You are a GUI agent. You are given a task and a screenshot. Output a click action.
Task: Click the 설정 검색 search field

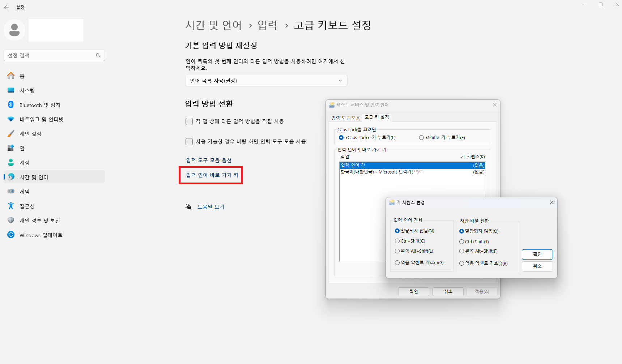[54, 55]
